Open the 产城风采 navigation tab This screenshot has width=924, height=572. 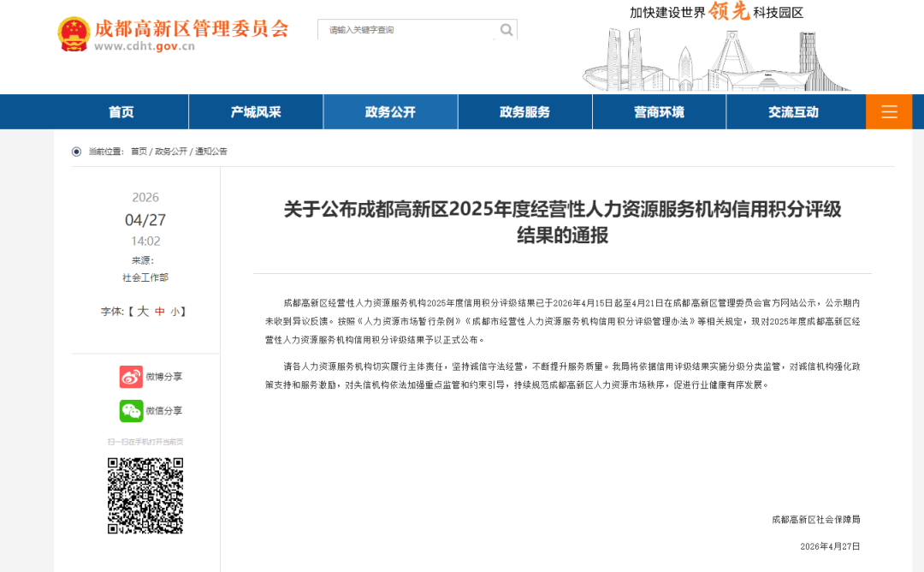tap(256, 111)
